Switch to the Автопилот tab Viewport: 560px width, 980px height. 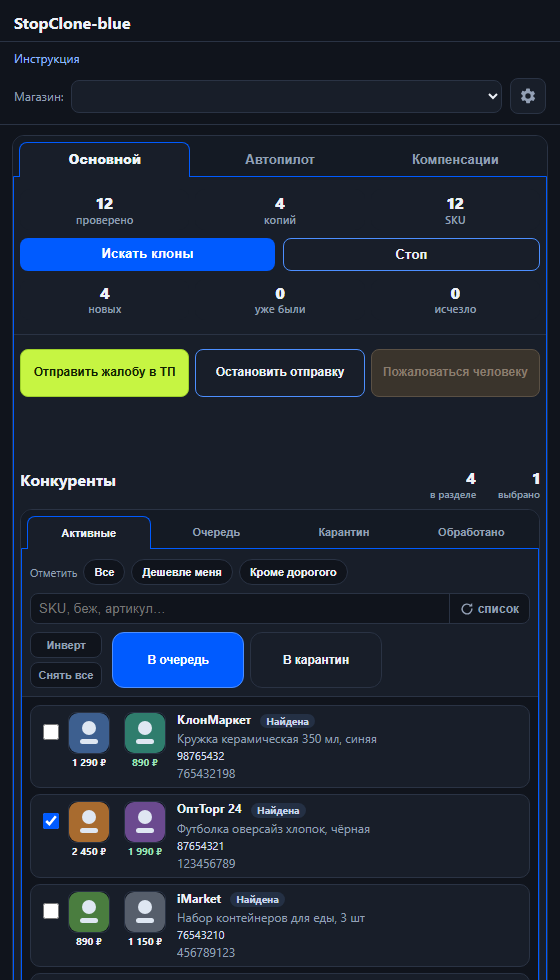tap(279, 159)
